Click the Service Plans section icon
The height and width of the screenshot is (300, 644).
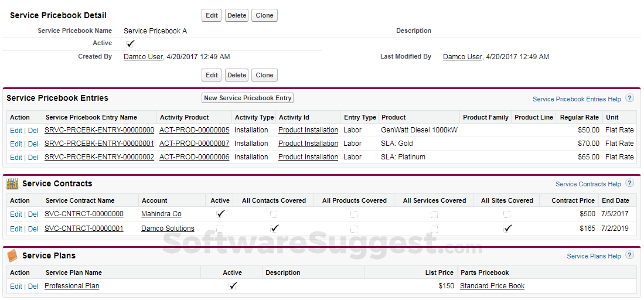click(x=12, y=256)
